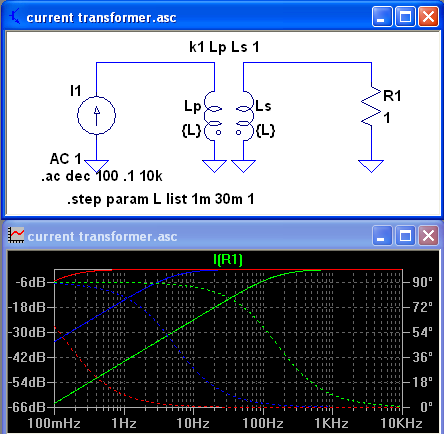Minimize the waveform plot window
The width and height of the screenshot is (444, 434).
(x=382, y=236)
